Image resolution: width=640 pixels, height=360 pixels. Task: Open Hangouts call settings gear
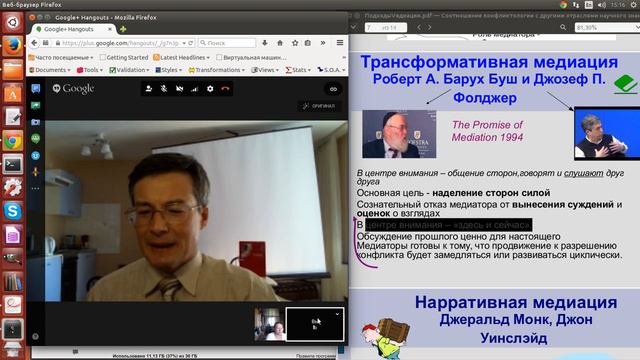tap(210, 89)
